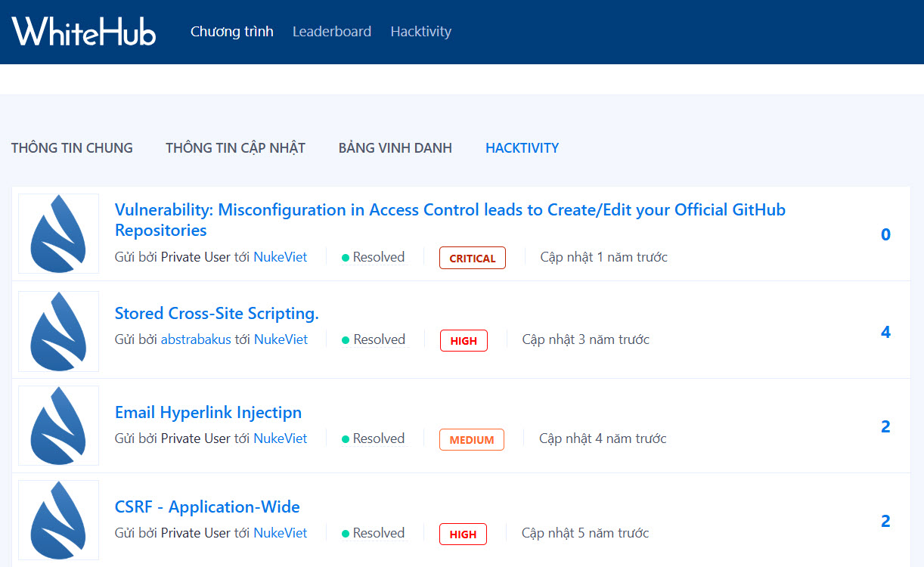Click NukeViet link in the Stored XSS row
Image resolution: width=924 pixels, height=567 pixels.
[x=281, y=339]
